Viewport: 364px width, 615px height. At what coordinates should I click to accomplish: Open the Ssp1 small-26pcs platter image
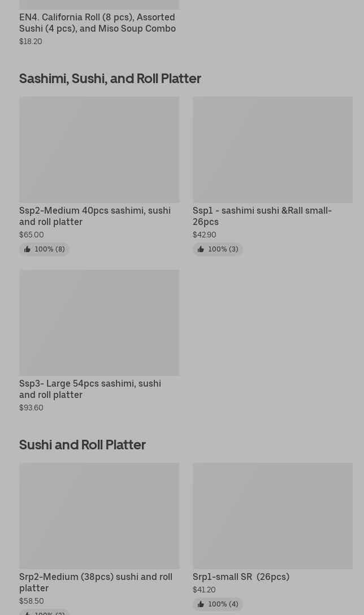272,150
